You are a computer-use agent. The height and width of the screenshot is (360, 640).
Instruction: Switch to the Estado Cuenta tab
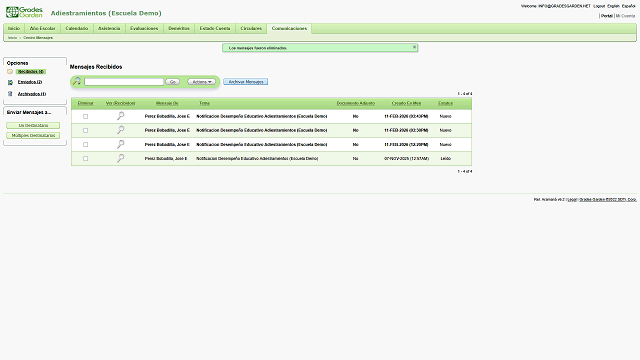click(215, 28)
